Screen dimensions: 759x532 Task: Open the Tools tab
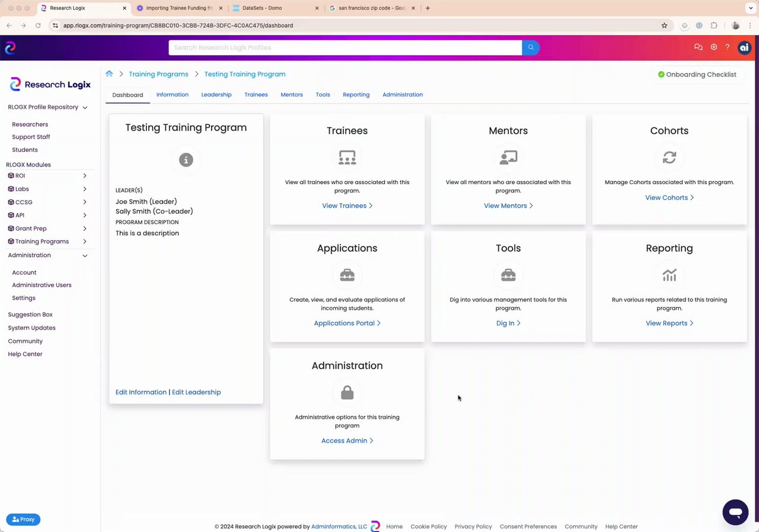click(x=323, y=95)
